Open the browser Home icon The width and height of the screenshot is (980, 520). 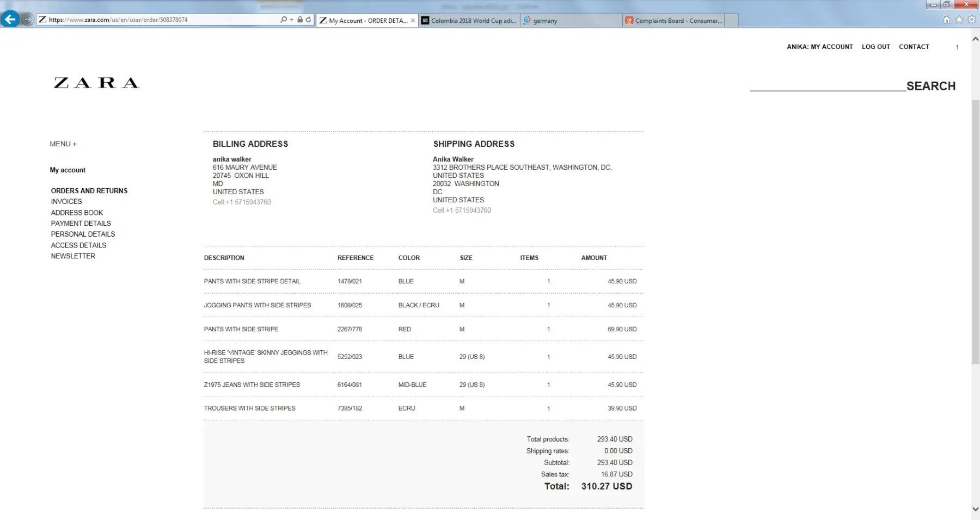pos(946,20)
